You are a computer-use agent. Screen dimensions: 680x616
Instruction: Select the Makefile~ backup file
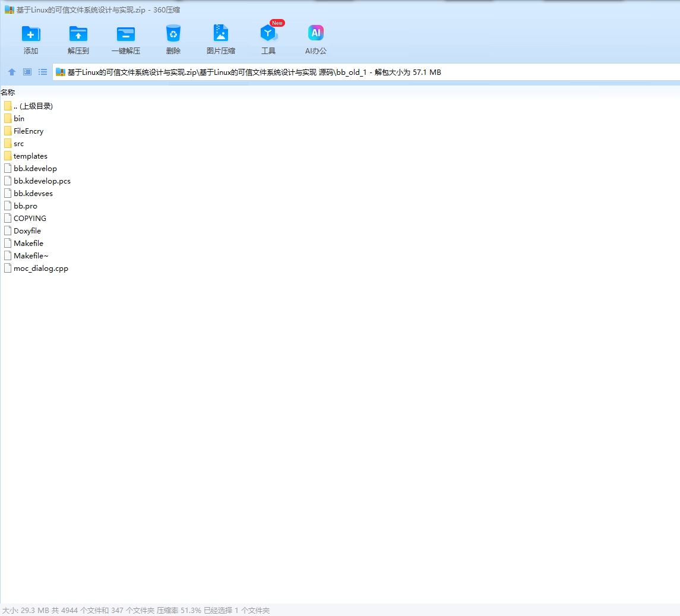[x=31, y=256]
